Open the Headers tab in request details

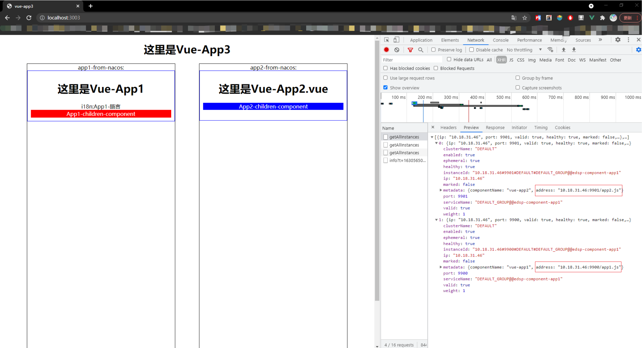coord(448,127)
